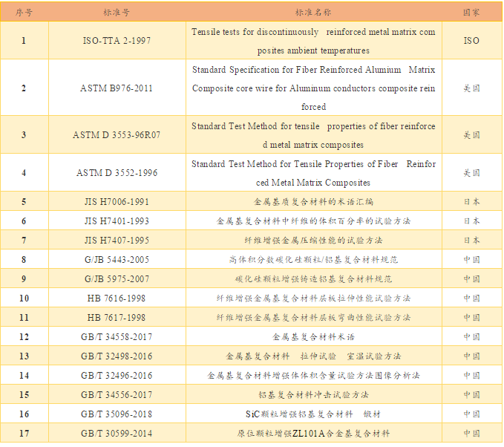Click the HB 7616-1998 cell
The height and width of the screenshot is (447, 504).
click(x=117, y=298)
